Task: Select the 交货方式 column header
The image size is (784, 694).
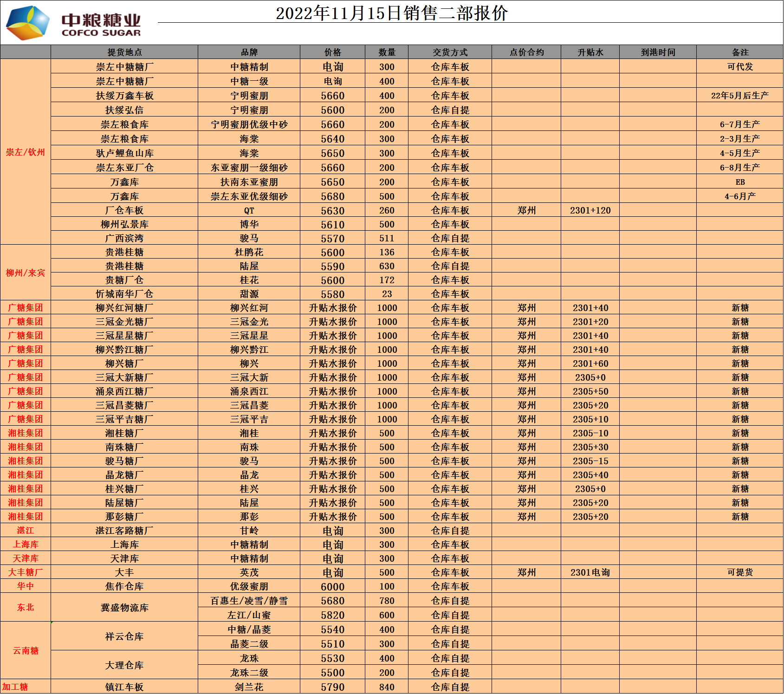Action: (450, 52)
